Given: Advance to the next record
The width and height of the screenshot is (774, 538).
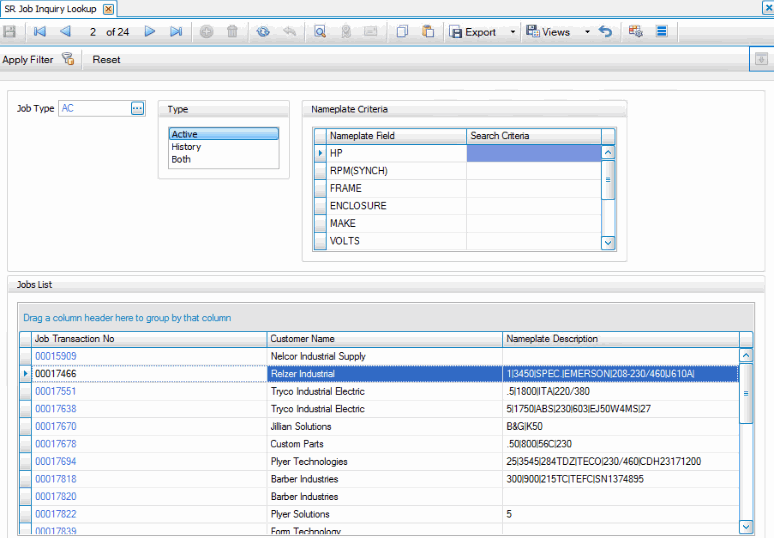Looking at the screenshot, I should tap(150, 32).
